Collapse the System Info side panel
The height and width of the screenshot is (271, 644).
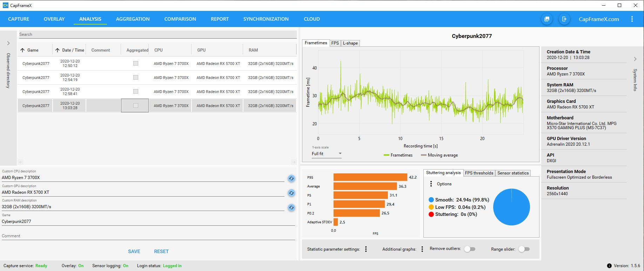tap(635, 59)
